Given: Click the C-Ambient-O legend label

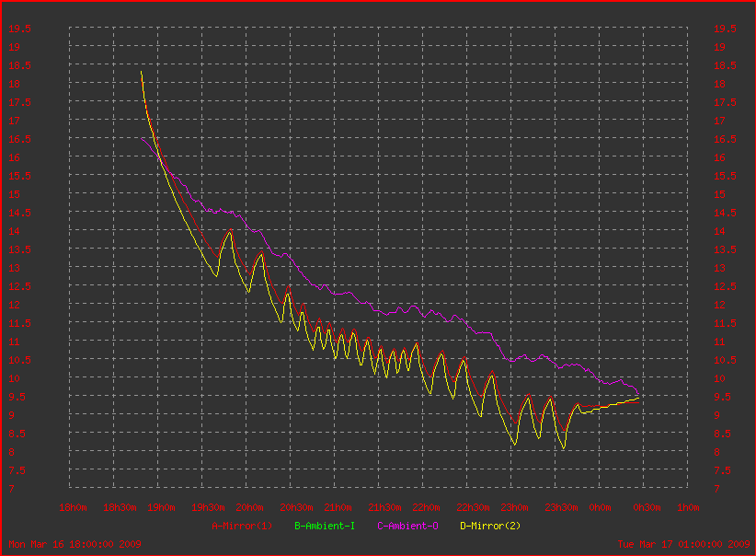Looking at the screenshot, I should [x=407, y=526].
